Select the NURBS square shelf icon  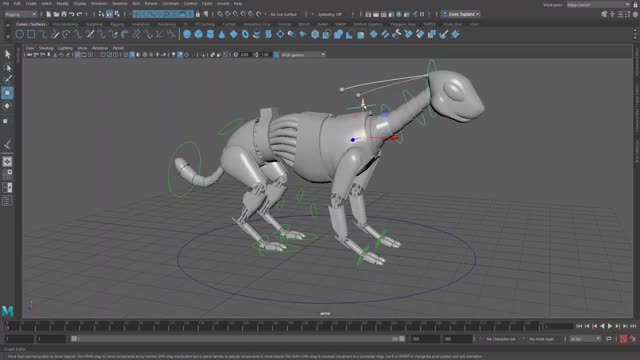coord(31,34)
